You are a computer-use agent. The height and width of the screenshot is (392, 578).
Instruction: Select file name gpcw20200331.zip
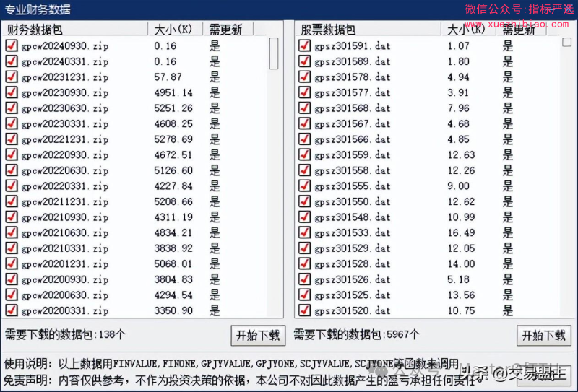coord(65,310)
